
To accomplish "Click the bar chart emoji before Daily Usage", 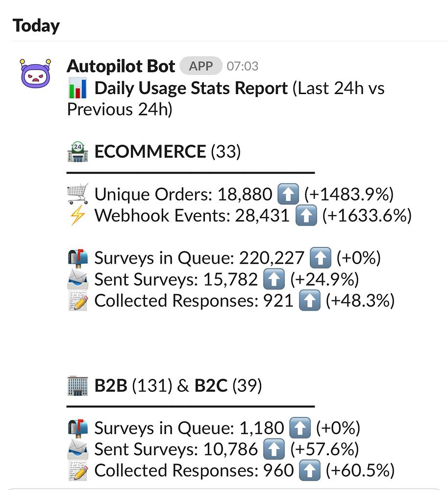I will click(77, 88).
